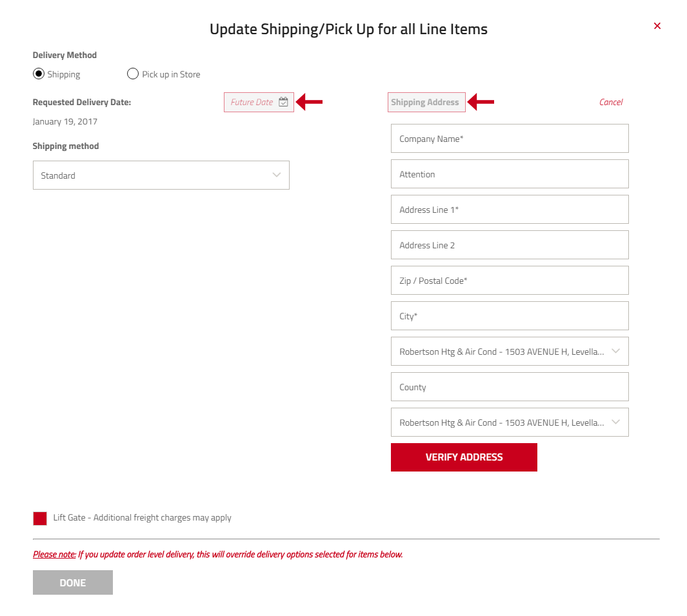Click the Future Date button
Screen dimensions: 687x616
coord(259,102)
